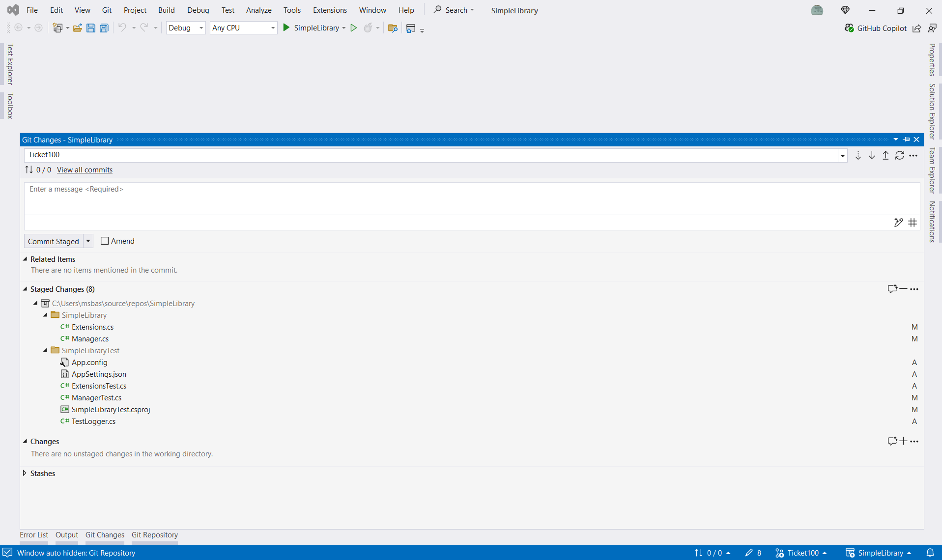Open Staged Changes ellipsis menu

tap(914, 289)
